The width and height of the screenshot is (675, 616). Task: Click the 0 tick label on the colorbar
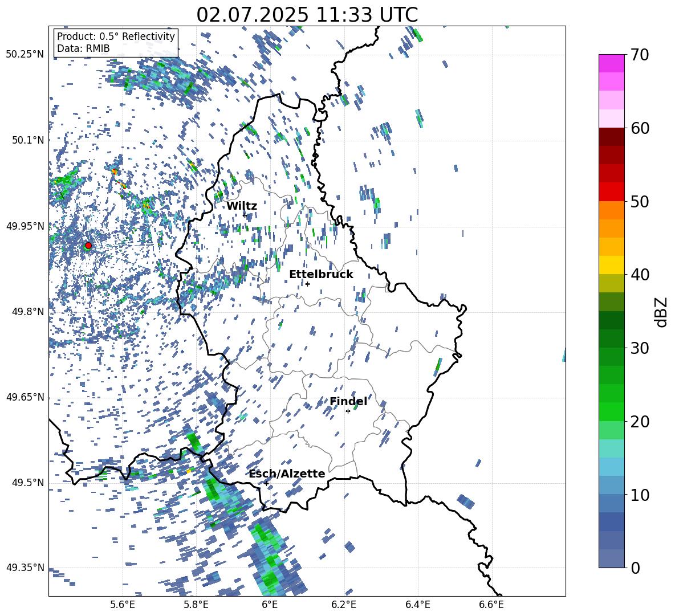(x=635, y=568)
